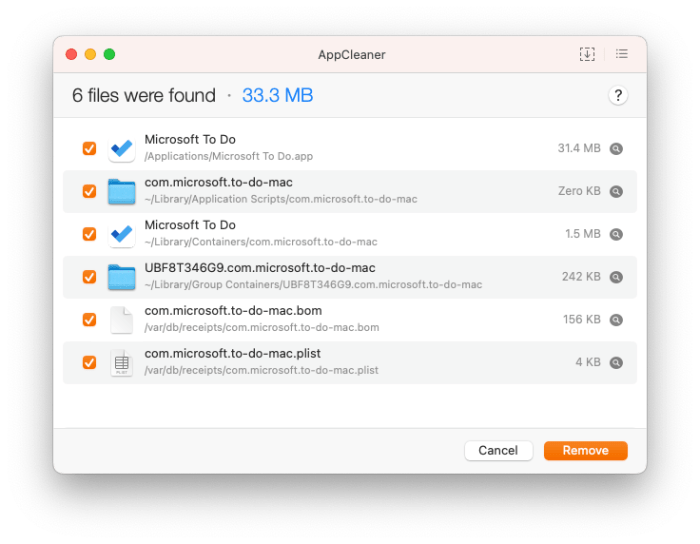Show the 1.5 MB container in Finder
This screenshot has height=544, width=700.
(617, 235)
